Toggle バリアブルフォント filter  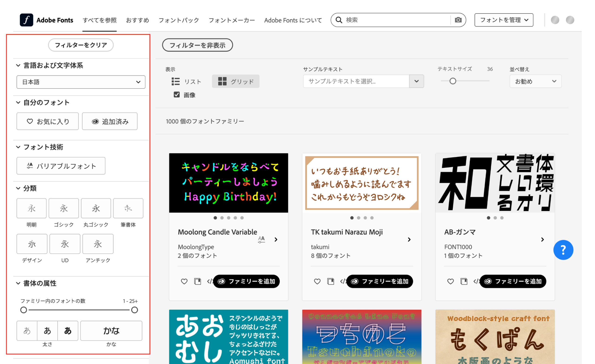tap(61, 166)
